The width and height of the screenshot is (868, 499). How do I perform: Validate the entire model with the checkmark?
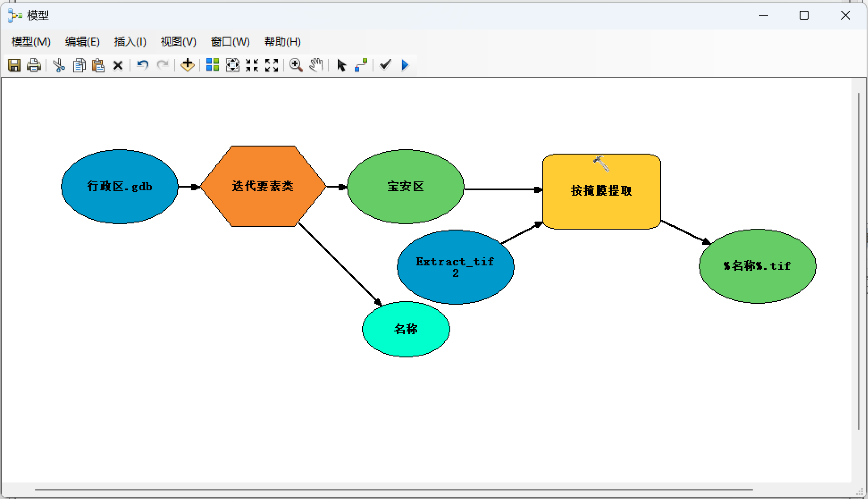pyautogui.click(x=385, y=65)
